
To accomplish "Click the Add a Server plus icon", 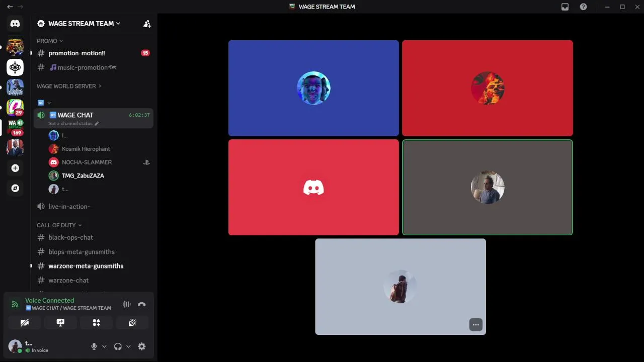I will pyautogui.click(x=15, y=168).
